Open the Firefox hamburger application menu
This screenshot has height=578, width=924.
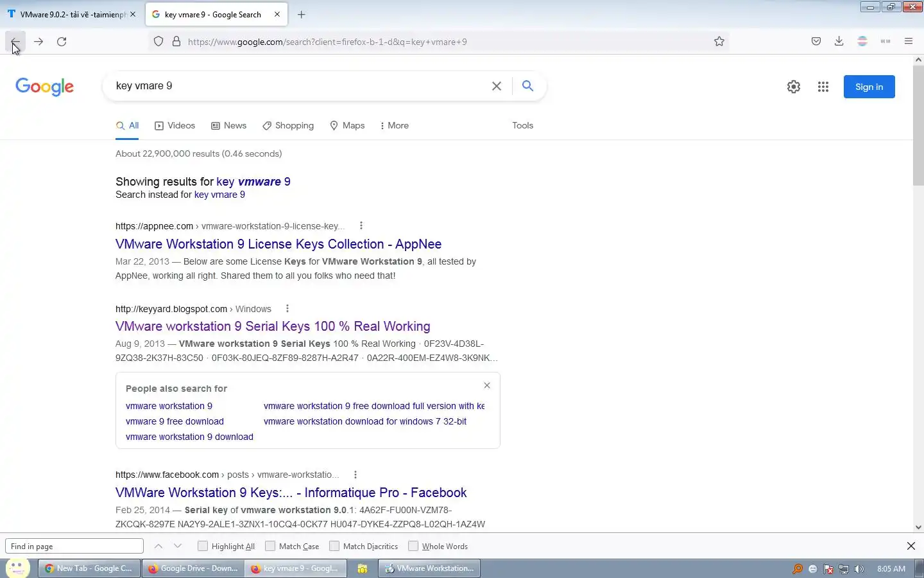[x=909, y=42]
